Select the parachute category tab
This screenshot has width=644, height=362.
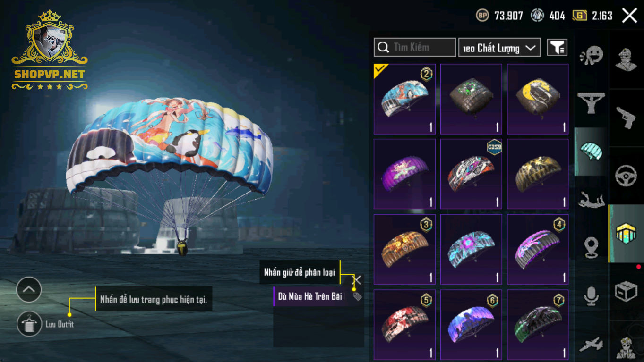pyautogui.click(x=591, y=152)
